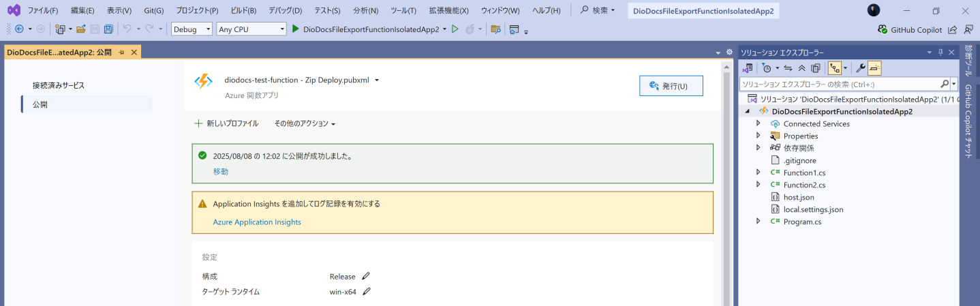Screen dimensions: 980x306
Task: Click the Visual Studio logo icon
Action: tap(14, 10)
